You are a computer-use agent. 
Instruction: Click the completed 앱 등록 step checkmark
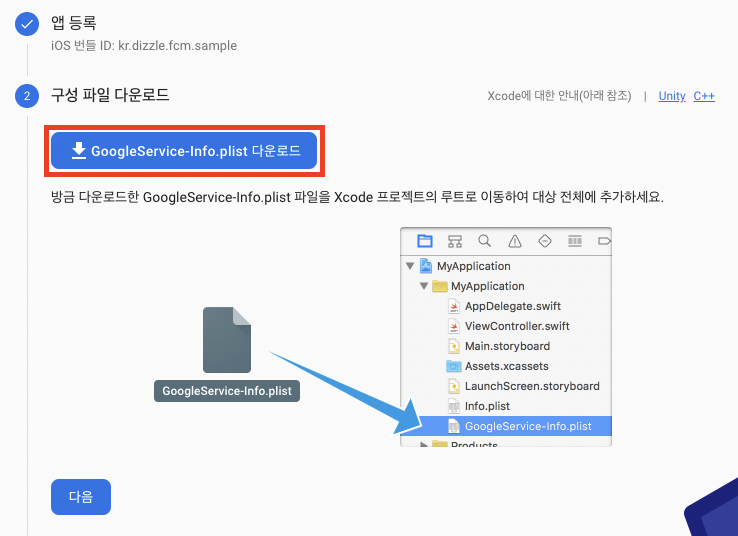[27, 24]
